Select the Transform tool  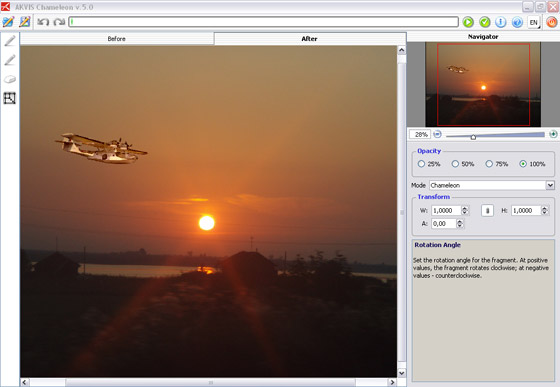coord(10,98)
